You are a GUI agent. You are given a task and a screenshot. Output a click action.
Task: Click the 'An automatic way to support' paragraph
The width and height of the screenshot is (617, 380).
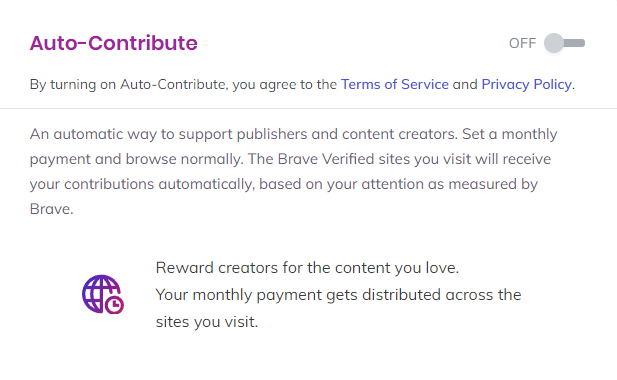(x=294, y=171)
